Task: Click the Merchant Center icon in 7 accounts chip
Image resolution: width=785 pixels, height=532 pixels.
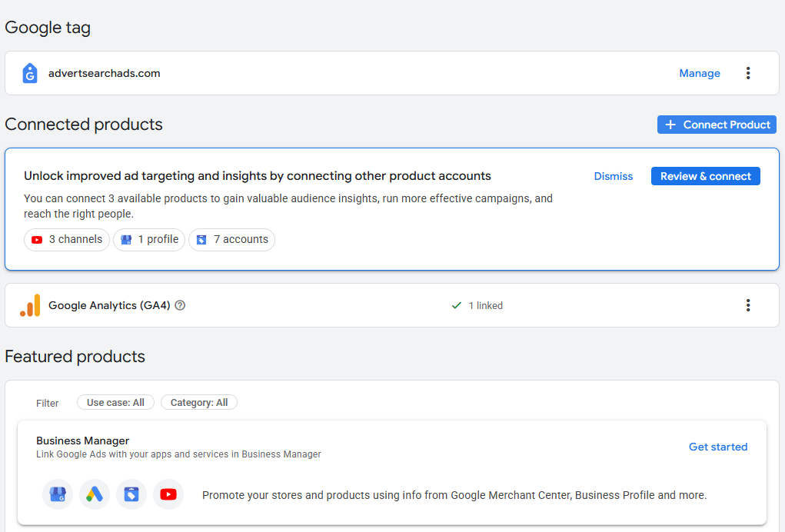Action: click(x=201, y=240)
